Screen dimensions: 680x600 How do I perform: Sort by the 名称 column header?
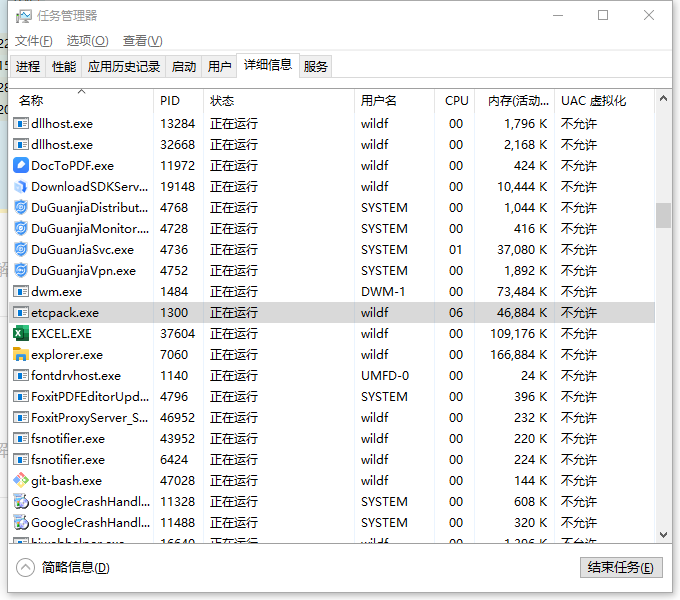click(x=81, y=101)
